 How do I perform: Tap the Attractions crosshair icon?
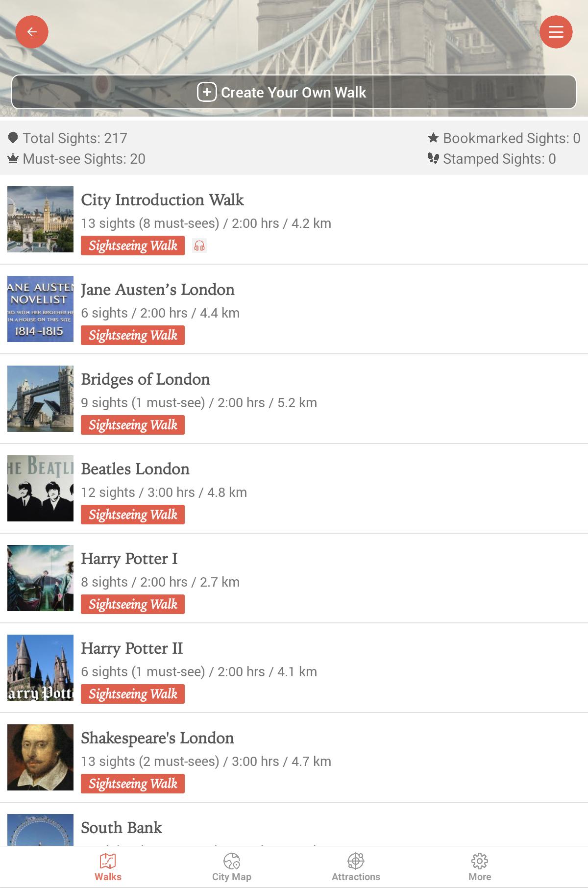356,861
